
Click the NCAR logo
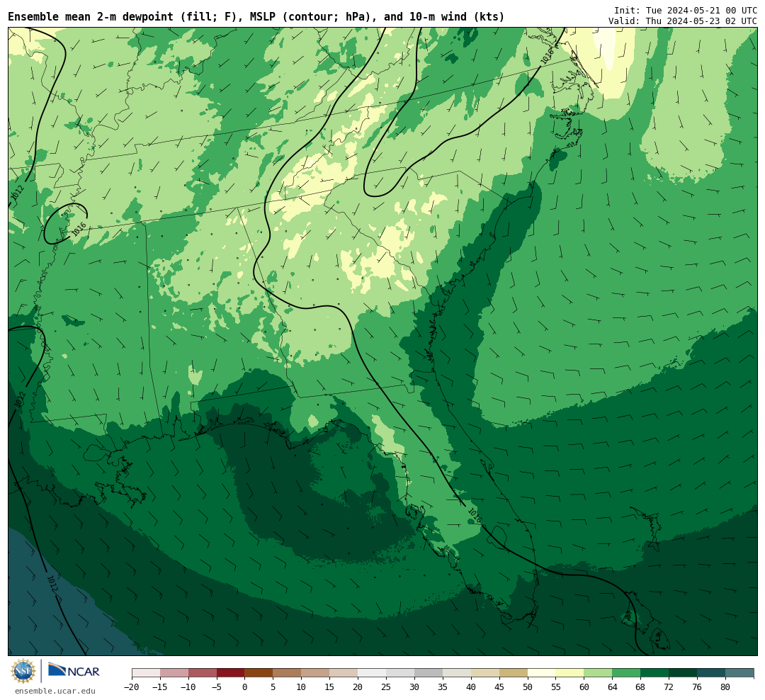click(x=74, y=670)
